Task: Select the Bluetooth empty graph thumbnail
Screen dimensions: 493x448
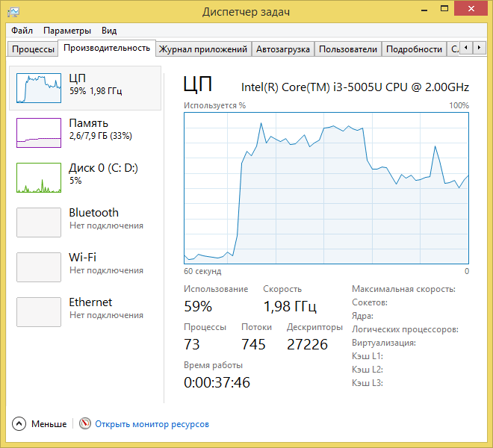Action: click(x=39, y=223)
